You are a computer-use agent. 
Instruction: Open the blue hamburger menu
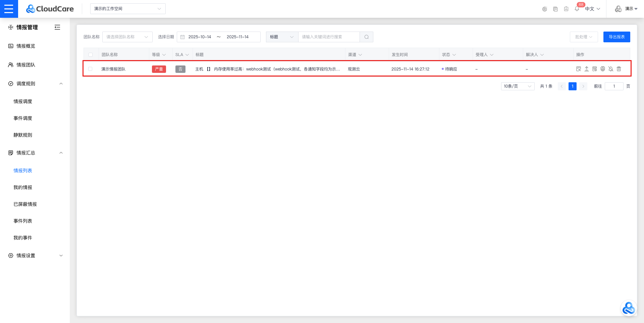[x=9, y=9]
